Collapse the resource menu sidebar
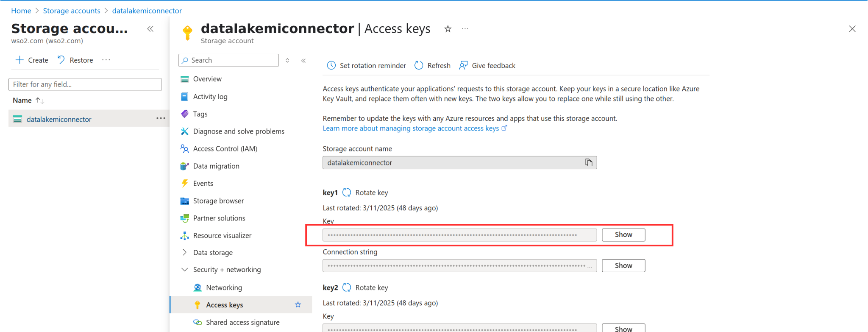The image size is (868, 332). 303,61
